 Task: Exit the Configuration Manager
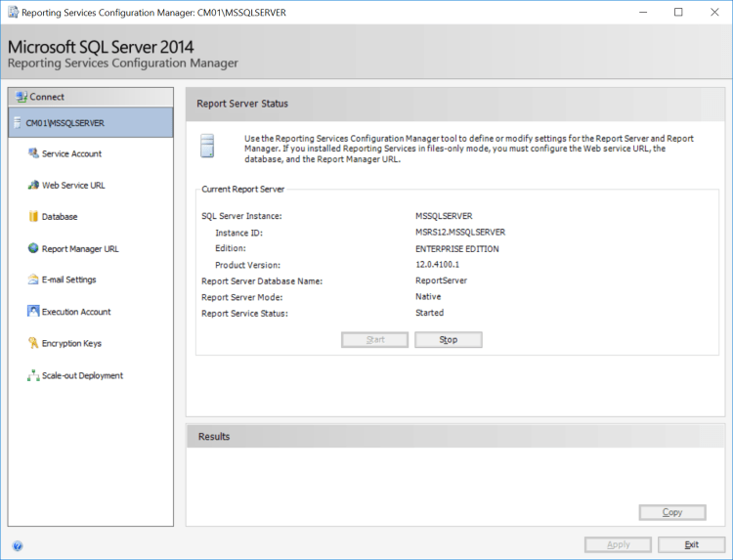pos(691,544)
